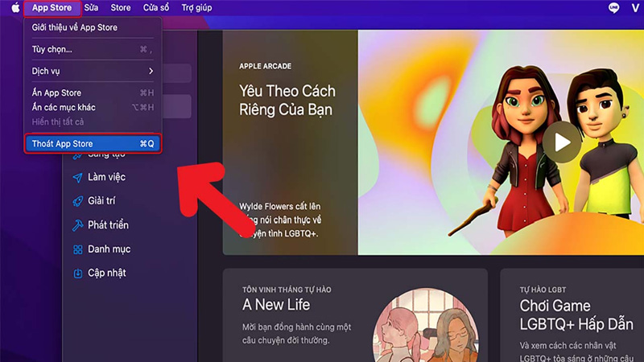
Task: Click the Phát triển hammer icon
Action: pos(77,225)
